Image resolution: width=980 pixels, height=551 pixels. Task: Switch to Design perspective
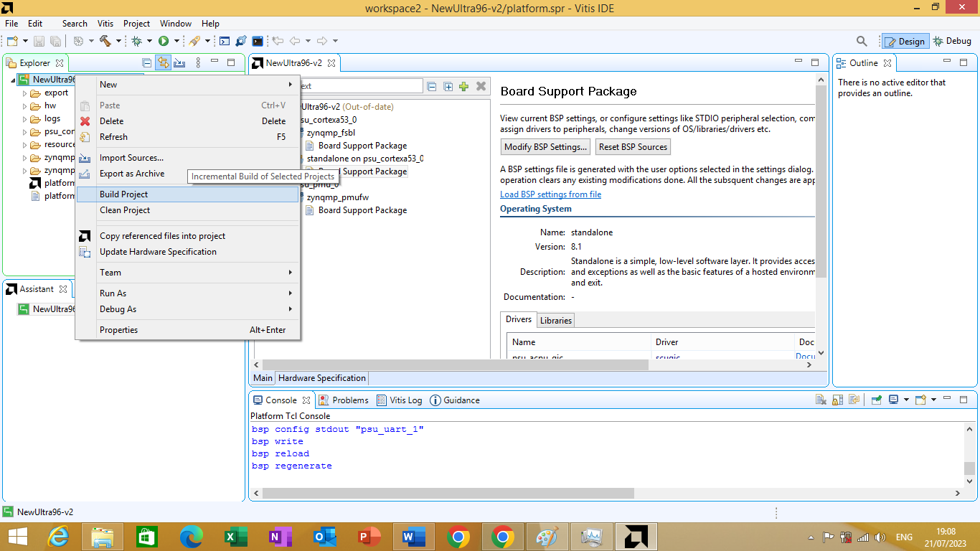coord(905,41)
